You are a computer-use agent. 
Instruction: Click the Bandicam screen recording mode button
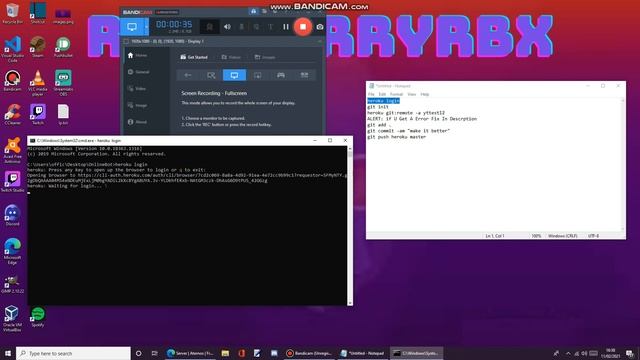tap(132, 27)
